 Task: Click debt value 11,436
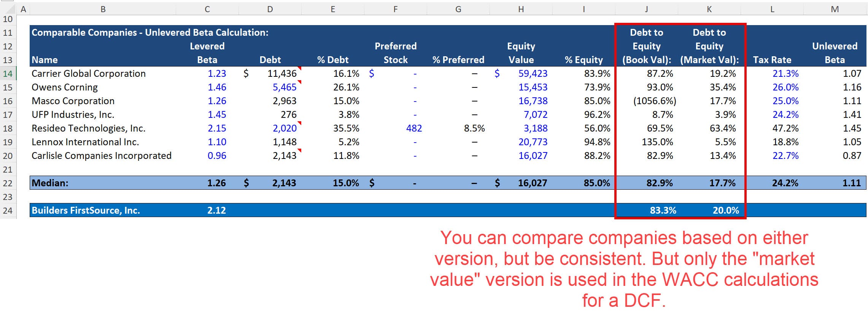[x=282, y=73]
